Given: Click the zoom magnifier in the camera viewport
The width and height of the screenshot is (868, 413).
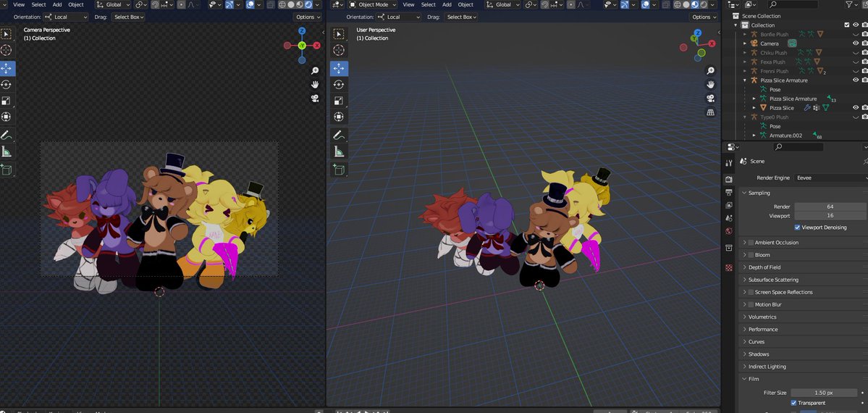Looking at the screenshot, I should click(315, 70).
